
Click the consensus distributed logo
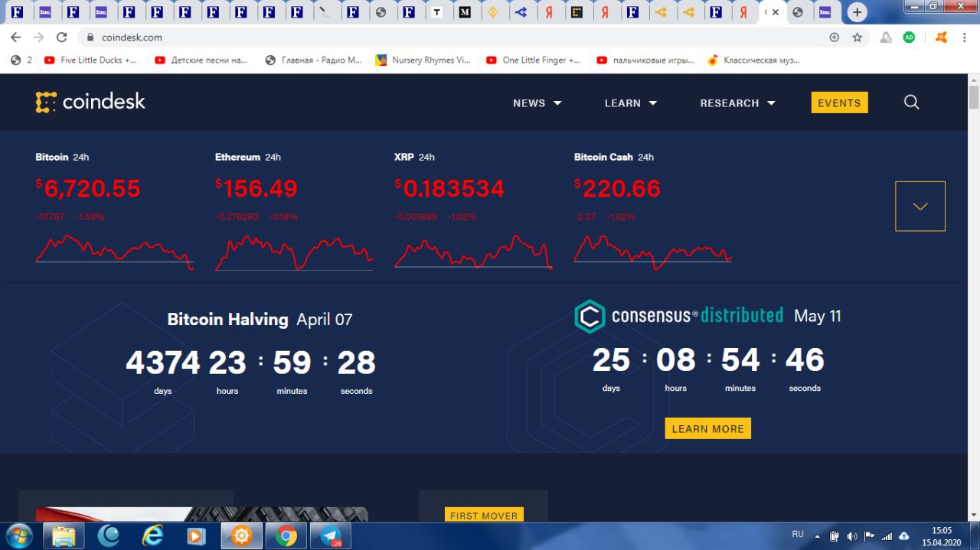pos(679,316)
